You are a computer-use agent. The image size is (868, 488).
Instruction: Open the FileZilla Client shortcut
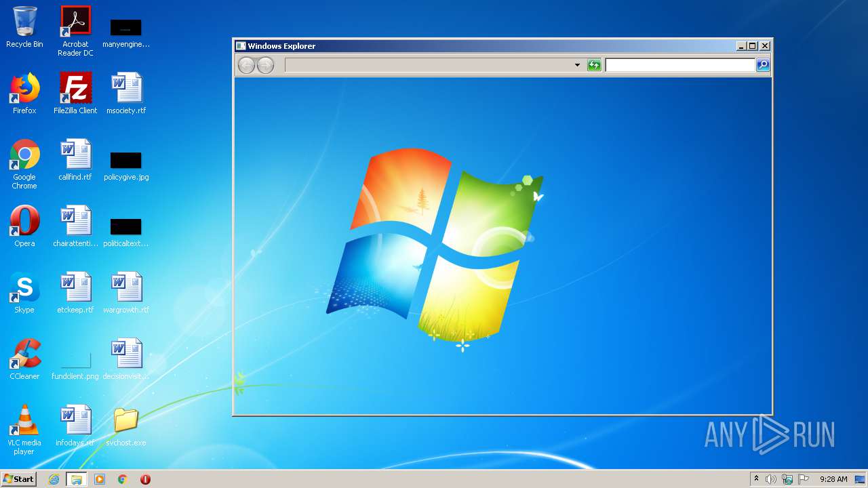(x=75, y=94)
